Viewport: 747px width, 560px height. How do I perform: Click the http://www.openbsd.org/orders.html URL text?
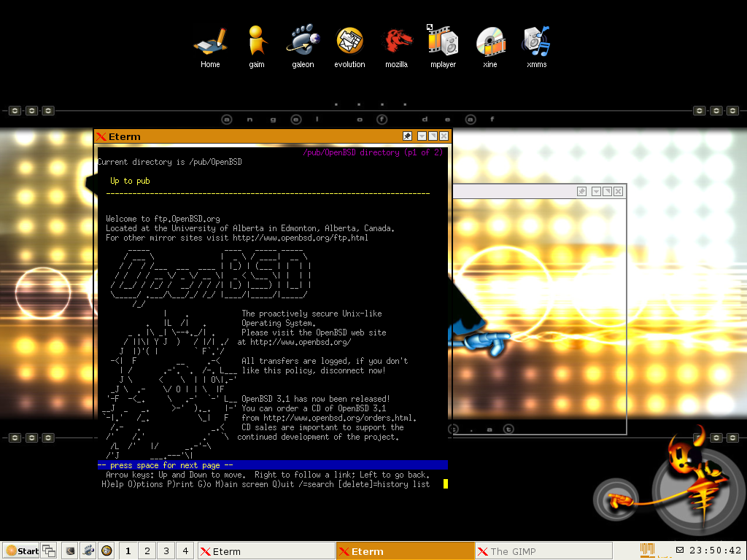coord(339,418)
